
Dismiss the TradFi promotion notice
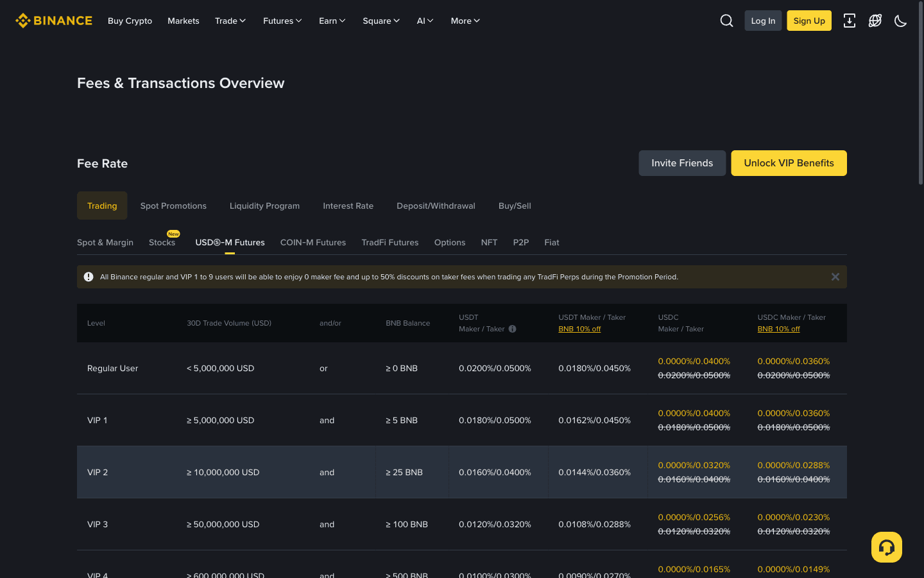click(835, 277)
